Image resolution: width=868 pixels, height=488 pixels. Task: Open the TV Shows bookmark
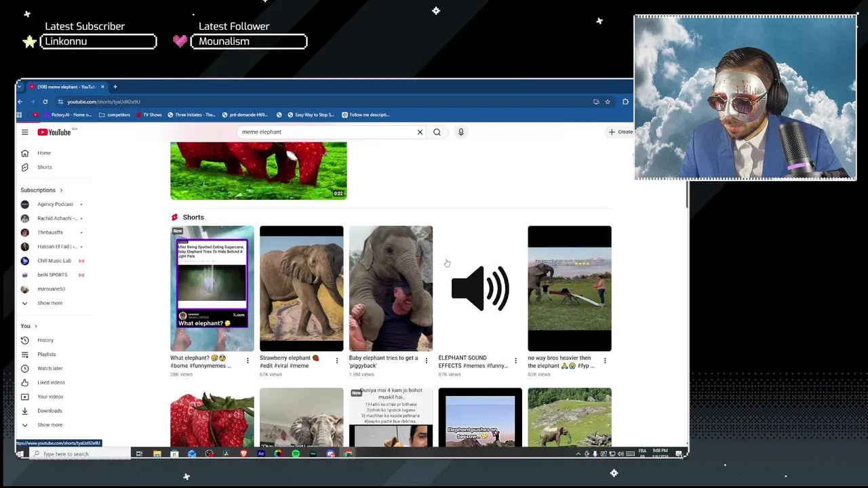pyautogui.click(x=149, y=115)
